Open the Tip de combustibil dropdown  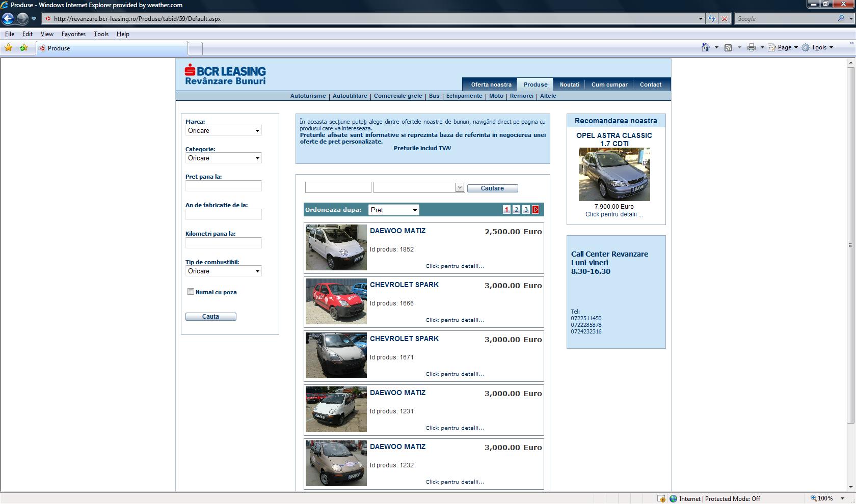pyautogui.click(x=224, y=271)
